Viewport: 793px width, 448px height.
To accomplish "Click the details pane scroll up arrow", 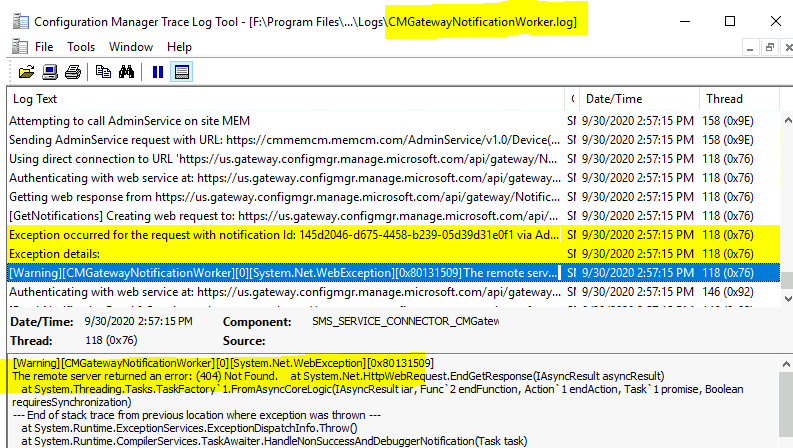I will 786,364.
